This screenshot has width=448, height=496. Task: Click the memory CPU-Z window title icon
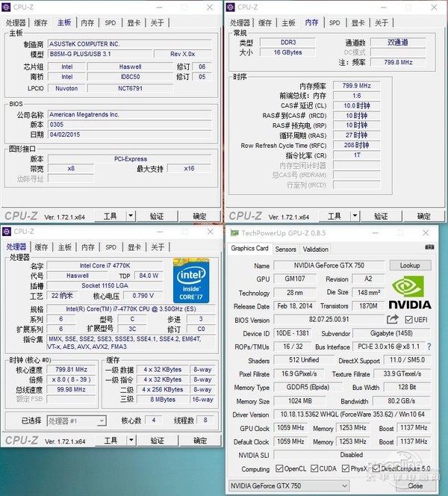[x=231, y=7]
